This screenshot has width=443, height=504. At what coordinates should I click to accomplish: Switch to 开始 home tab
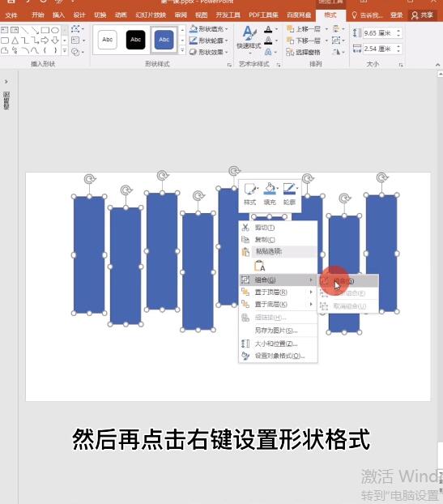click(37, 15)
